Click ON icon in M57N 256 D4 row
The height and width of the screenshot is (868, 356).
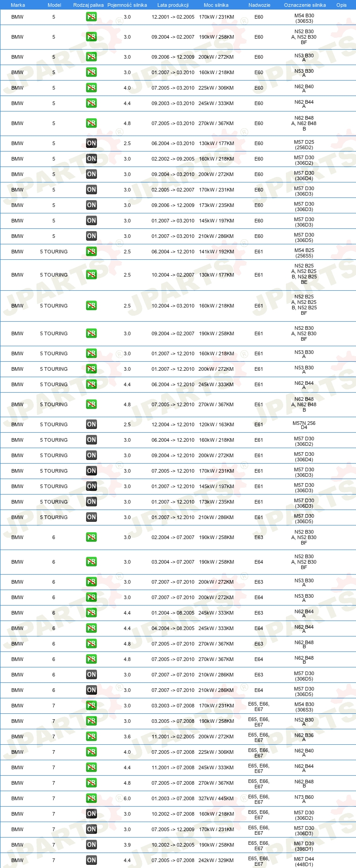[x=91, y=424]
